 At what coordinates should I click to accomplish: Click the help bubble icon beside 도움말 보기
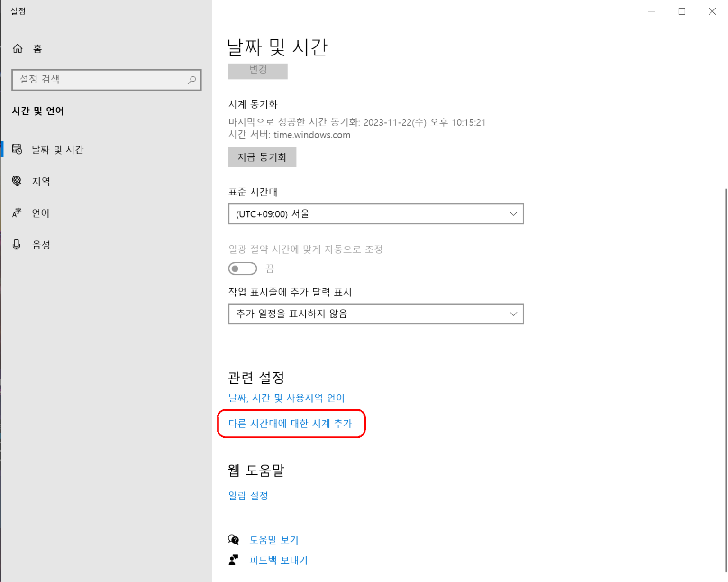pyautogui.click(x=234, y=539)
